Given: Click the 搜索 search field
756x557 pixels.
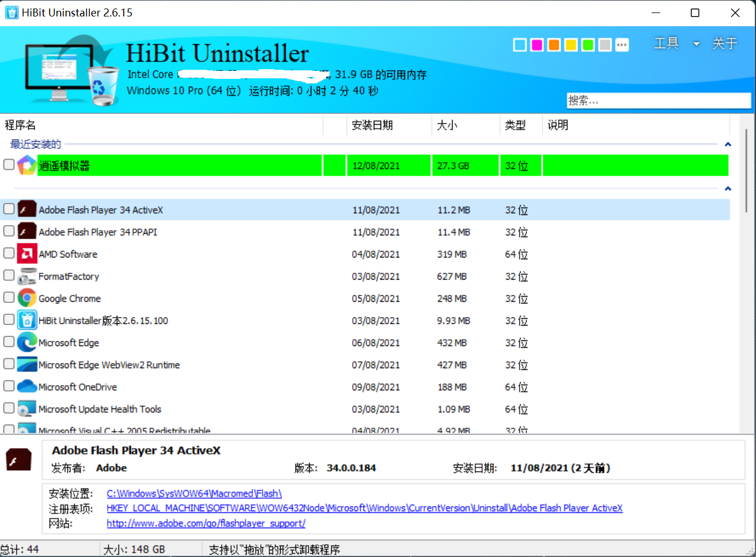Looking at the screenshot, I should [x=658, y=100].
